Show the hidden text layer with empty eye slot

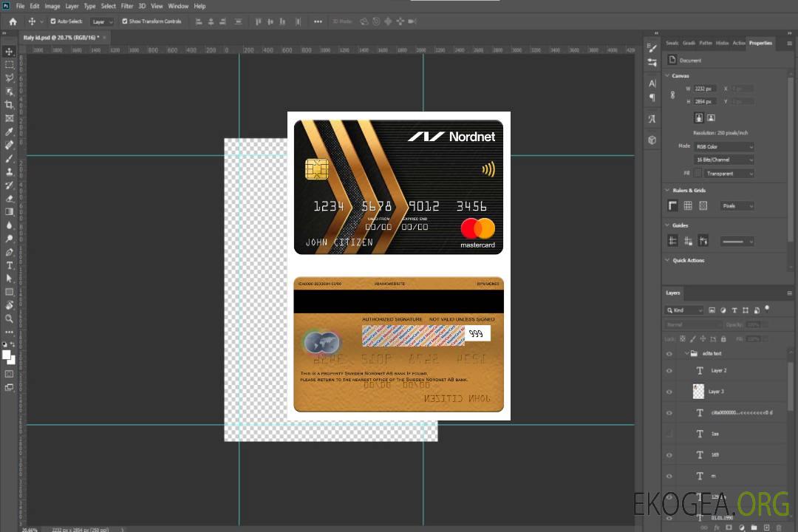click(x=669, y=434)
